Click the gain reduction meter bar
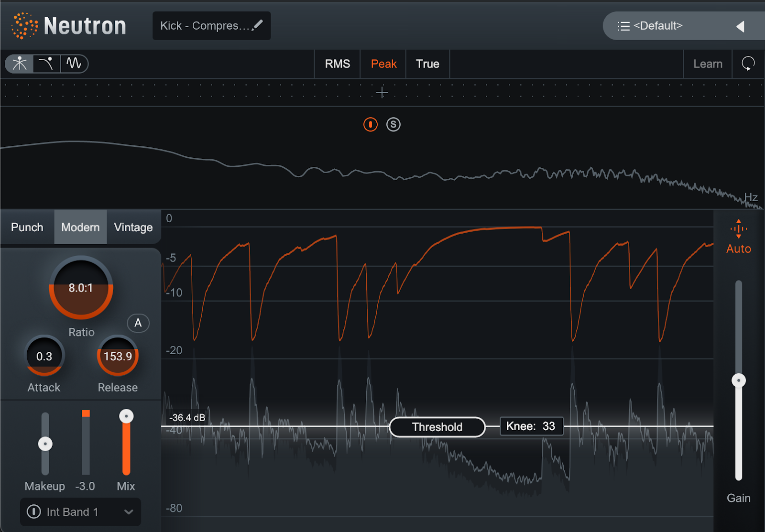 pyautogui.click(x=86, y=443)
